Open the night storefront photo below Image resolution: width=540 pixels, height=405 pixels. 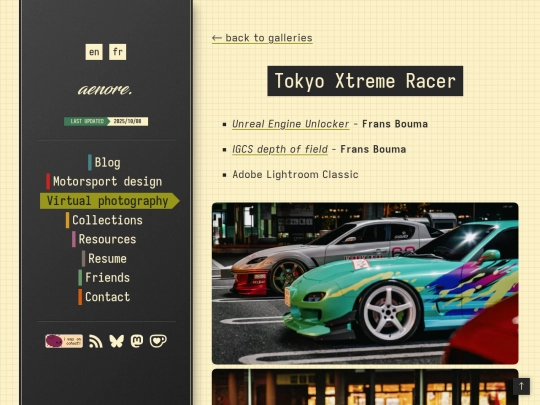point(365,387)
